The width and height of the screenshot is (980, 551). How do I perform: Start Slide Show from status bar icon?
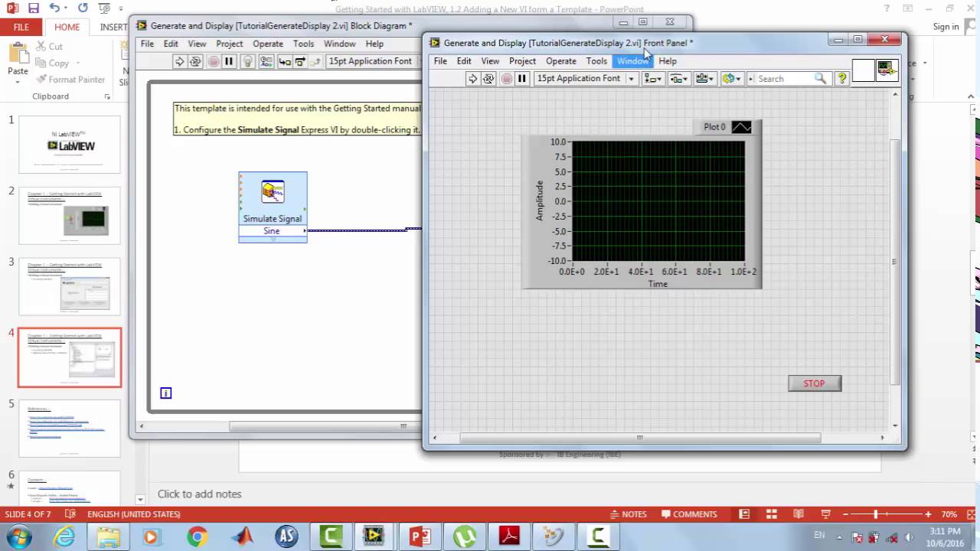tap(825, 514)
